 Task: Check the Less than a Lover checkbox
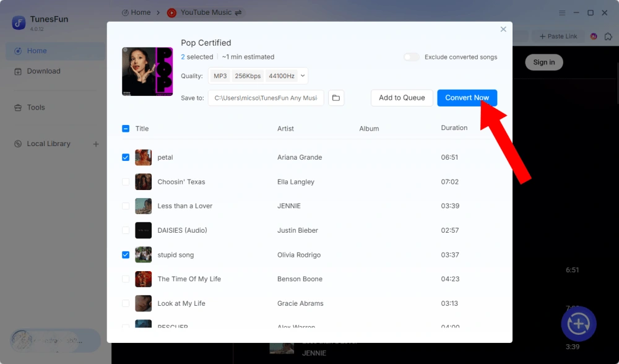click(x=126, y=206)
